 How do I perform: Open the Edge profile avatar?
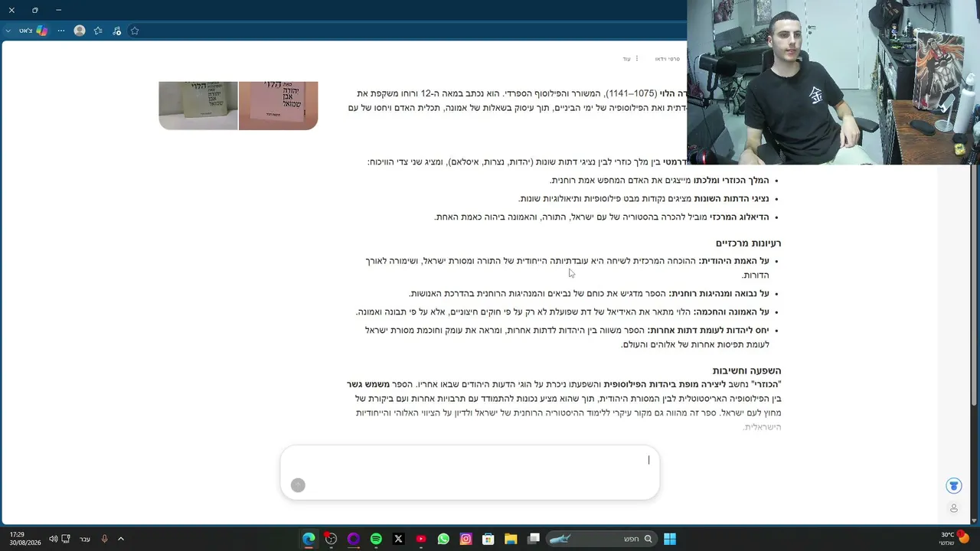[80, 31]
